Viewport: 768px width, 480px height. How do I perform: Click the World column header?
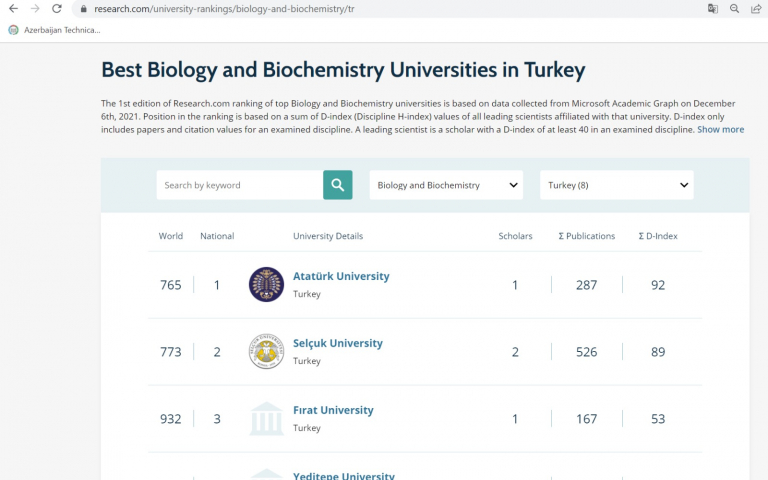pyautogui.click(x=170, y=236)
